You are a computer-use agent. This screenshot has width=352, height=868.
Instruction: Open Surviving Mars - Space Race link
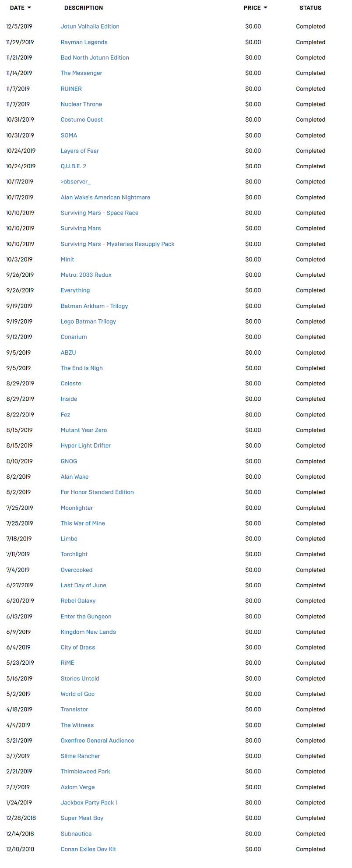(99, 213)
